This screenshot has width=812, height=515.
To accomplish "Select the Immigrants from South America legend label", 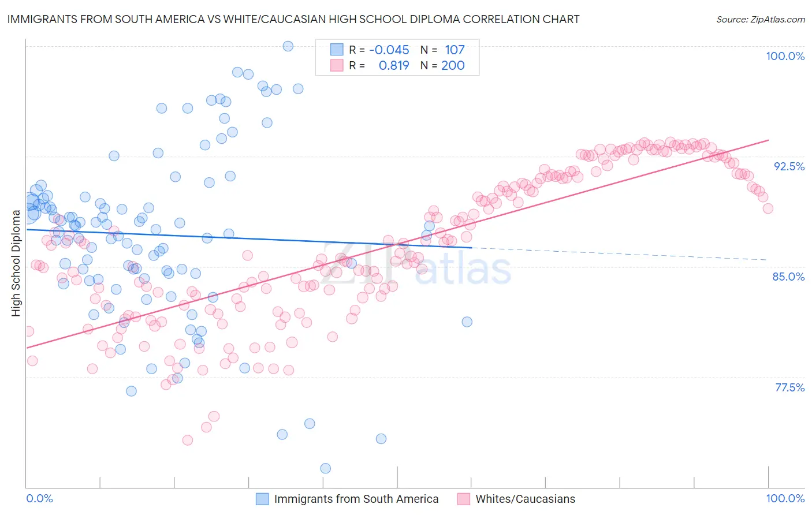I will click(356, 499).
